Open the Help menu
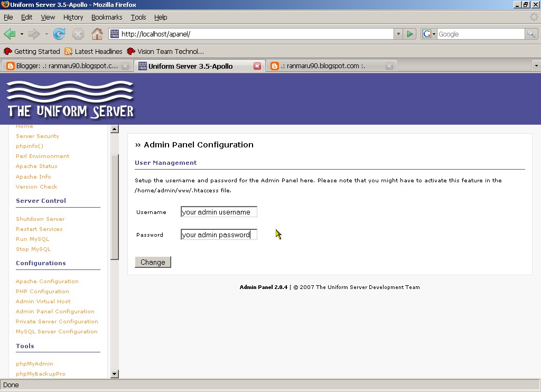The image size is (541, 392). (161, 17)
